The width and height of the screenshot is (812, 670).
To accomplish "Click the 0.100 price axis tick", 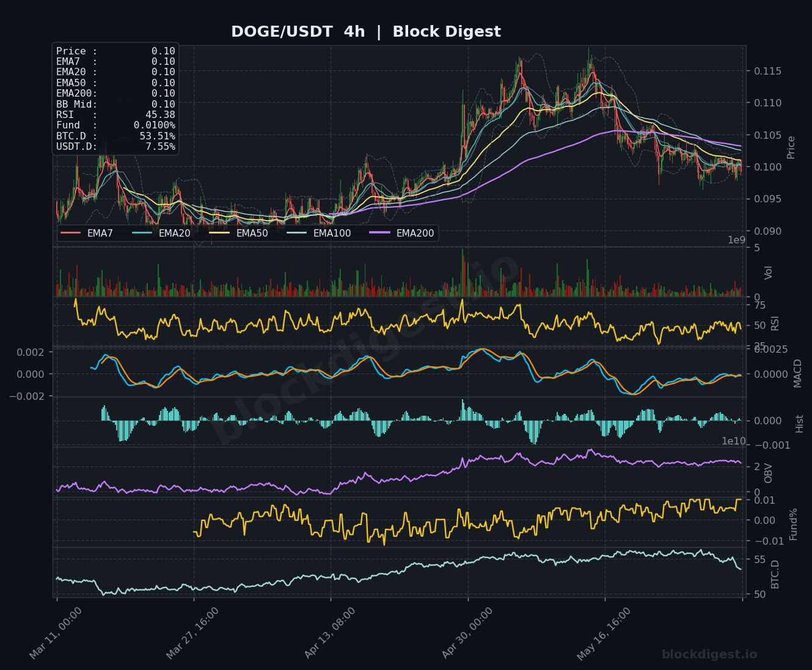I will tap(767, 167).
